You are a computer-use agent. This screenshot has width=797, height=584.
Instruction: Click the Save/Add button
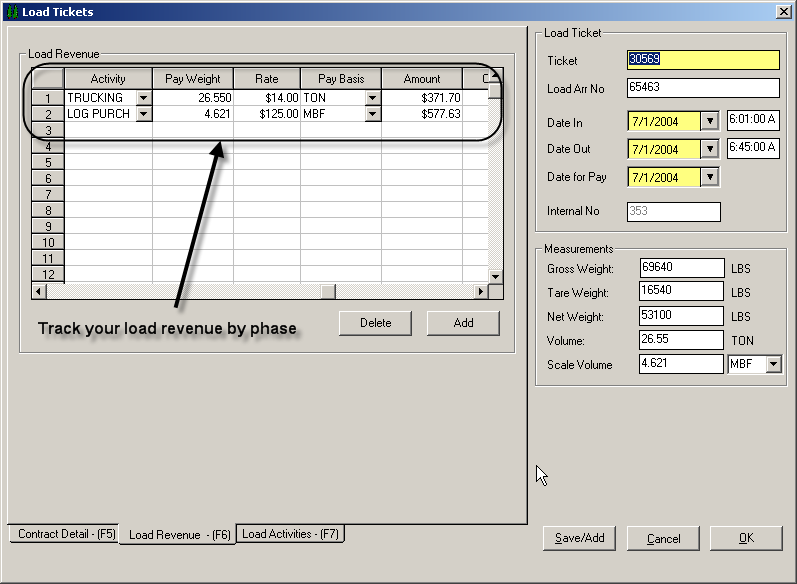pyautogui.click(x=579, y=538)
